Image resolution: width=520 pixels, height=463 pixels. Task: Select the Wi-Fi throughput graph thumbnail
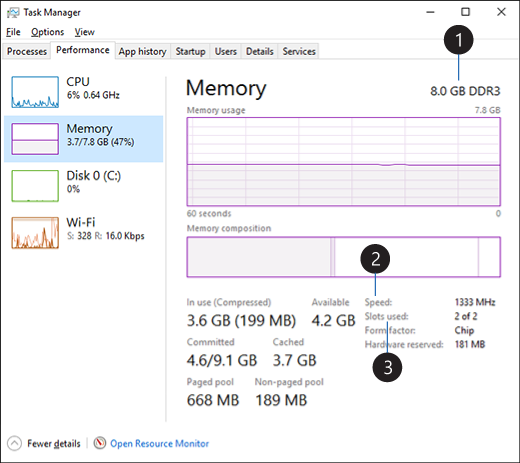click(x=35, y=233)
